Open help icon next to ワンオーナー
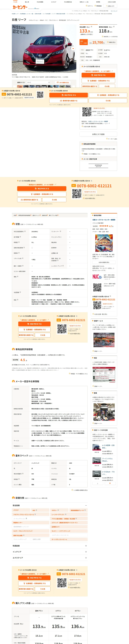 point(61,231)
